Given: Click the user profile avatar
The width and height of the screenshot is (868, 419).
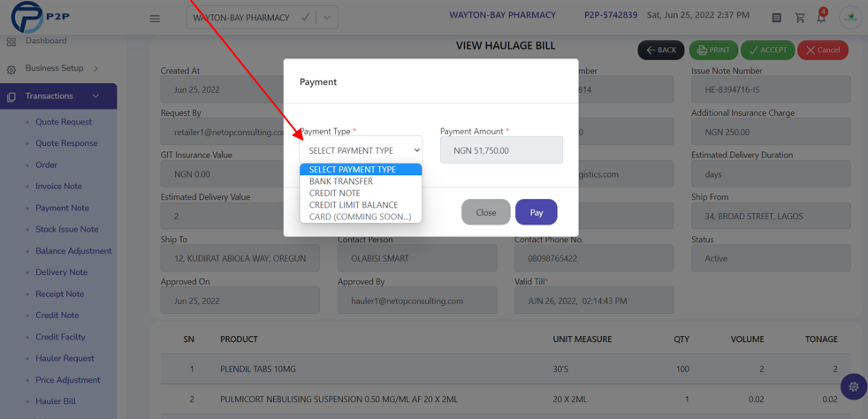Looking at the screenshot, I should coord(851,18).
